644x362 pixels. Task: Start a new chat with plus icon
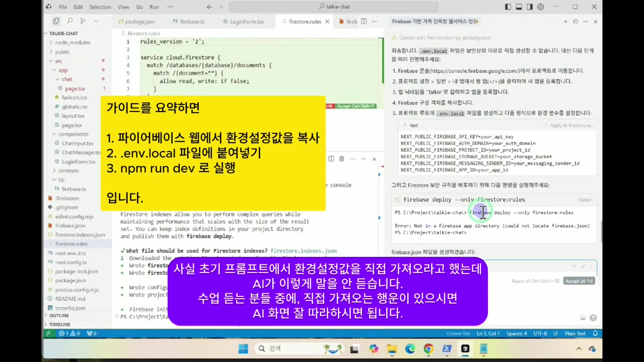[565, 21]
